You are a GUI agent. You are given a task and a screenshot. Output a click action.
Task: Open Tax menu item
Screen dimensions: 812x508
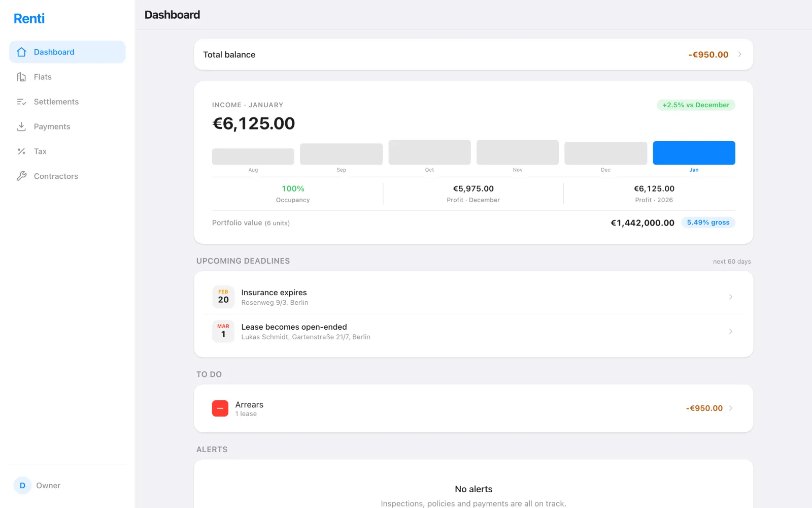(67, 151)
